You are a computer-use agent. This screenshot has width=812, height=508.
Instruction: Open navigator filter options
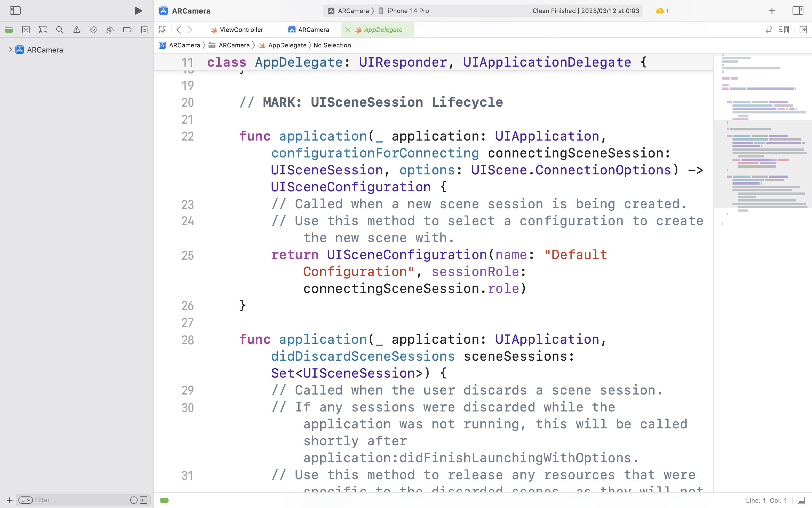[x=25, y=500]
